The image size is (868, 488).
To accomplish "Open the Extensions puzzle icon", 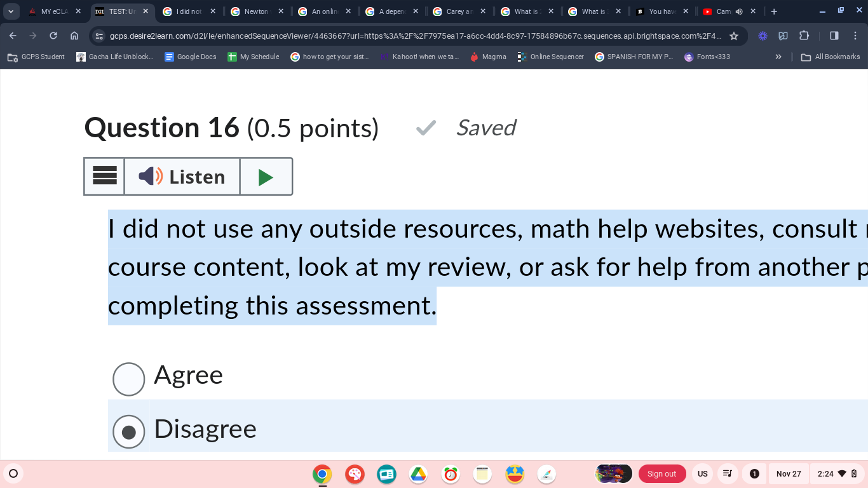I will click(804, 36).
